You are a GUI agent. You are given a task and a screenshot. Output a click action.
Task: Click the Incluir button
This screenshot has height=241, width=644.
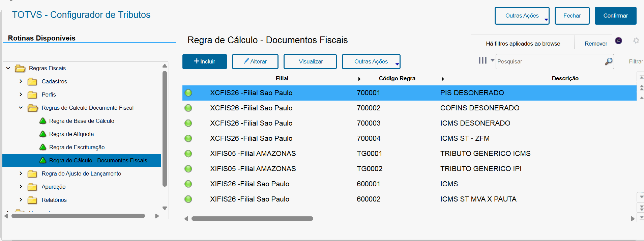pos(204,61)
